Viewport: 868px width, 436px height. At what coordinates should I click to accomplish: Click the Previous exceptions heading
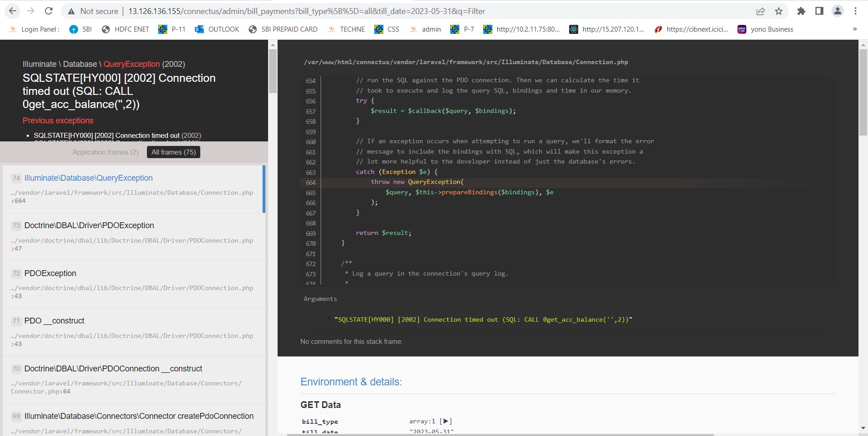click(x=58, y=121)
